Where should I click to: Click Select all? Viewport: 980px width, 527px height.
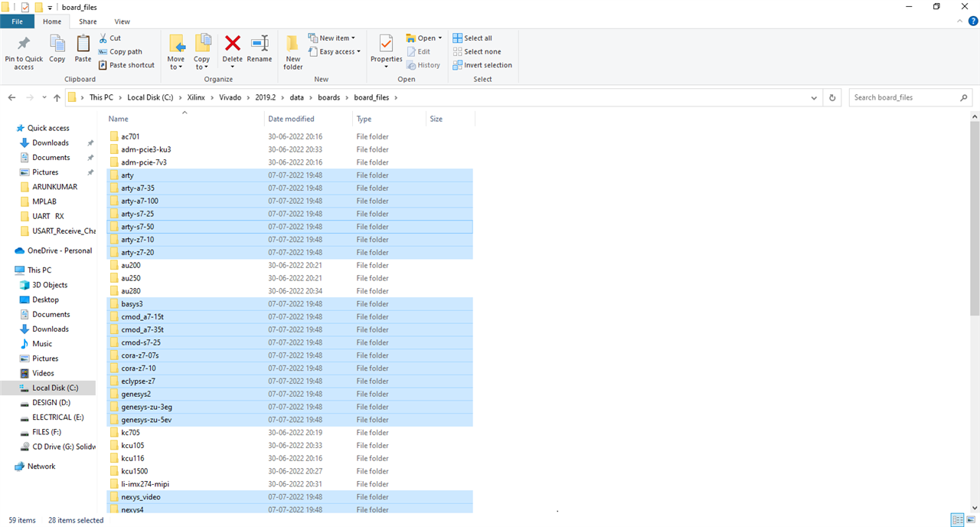[472, 38]
